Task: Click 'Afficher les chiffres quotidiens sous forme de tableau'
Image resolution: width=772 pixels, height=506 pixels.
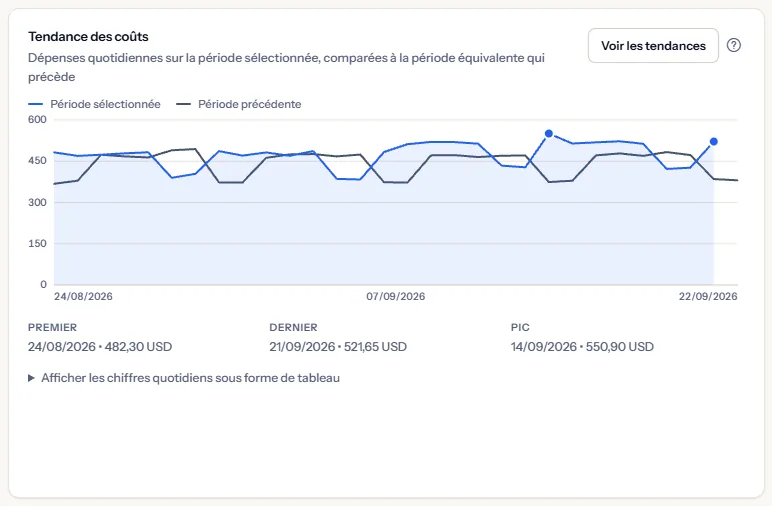Action: pos(190,378)
